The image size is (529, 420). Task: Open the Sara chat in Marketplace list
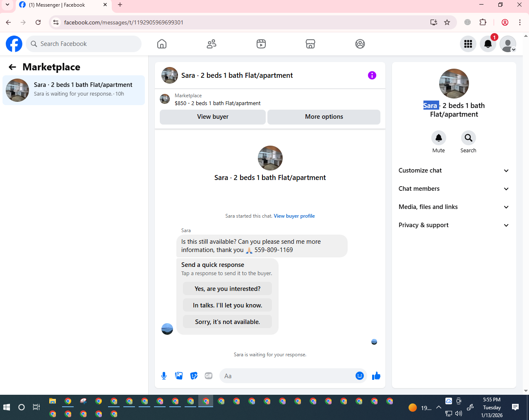coord(74,90)
